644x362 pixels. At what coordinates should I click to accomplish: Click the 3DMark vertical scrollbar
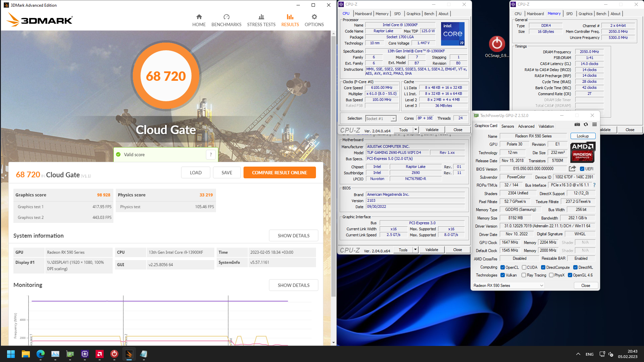point(333,166)
